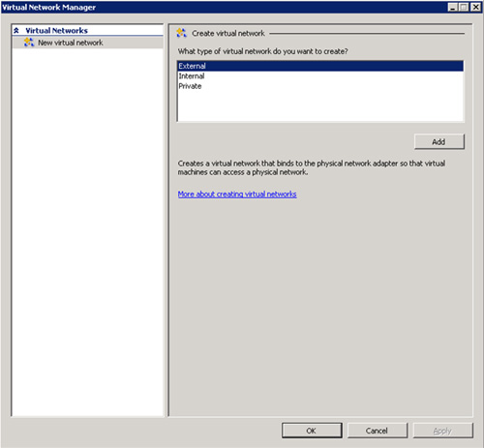Click the Add button

tap(439, 141)
